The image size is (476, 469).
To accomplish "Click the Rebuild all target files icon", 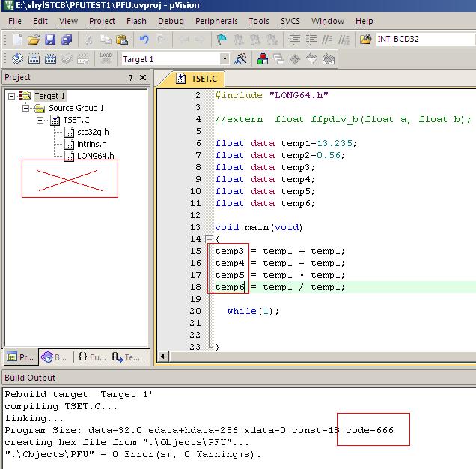I will tap(50, 58).
